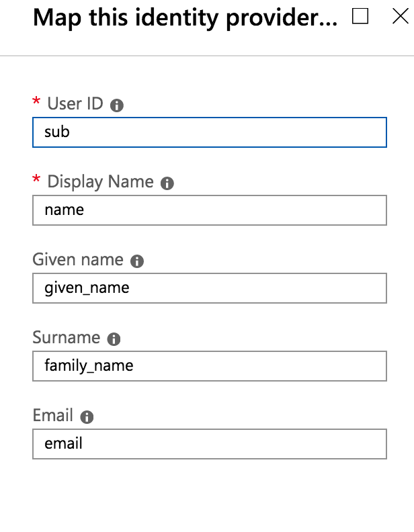
Task: Select the Given name field with given_name
Action: click(x=210, y=288)
